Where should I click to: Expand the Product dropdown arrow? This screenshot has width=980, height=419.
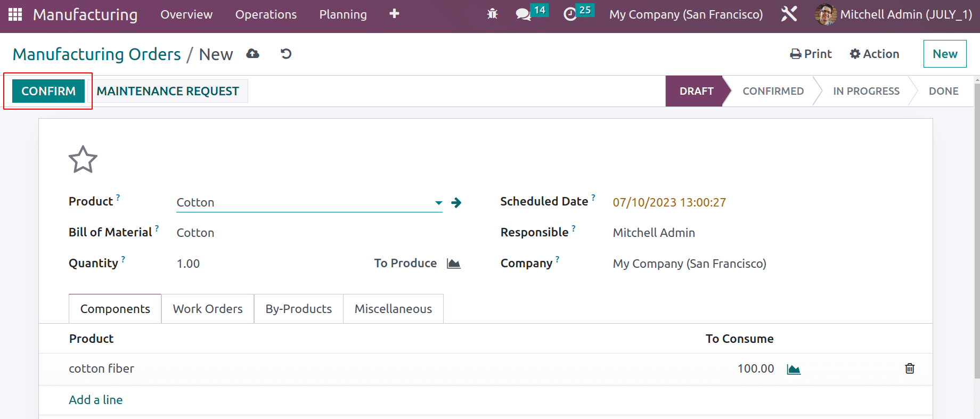tap(438, 203)
